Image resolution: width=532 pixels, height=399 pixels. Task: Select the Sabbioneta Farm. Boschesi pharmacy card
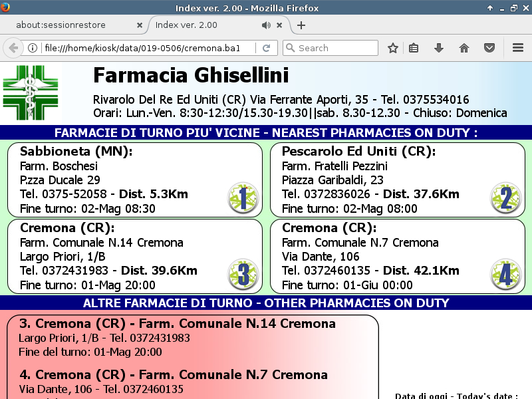click(135, 180)
